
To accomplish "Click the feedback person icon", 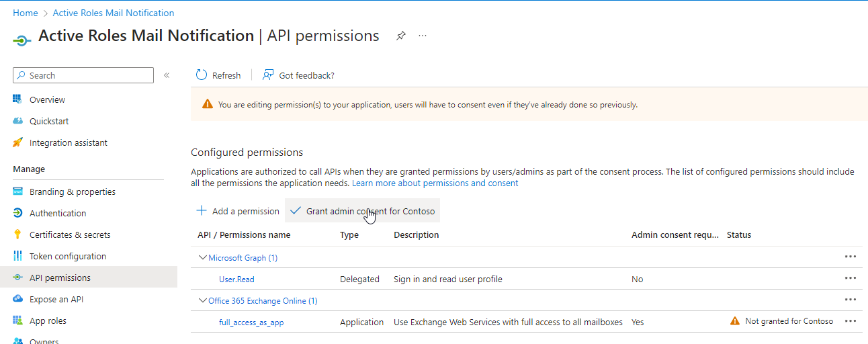I will [268, 75].
